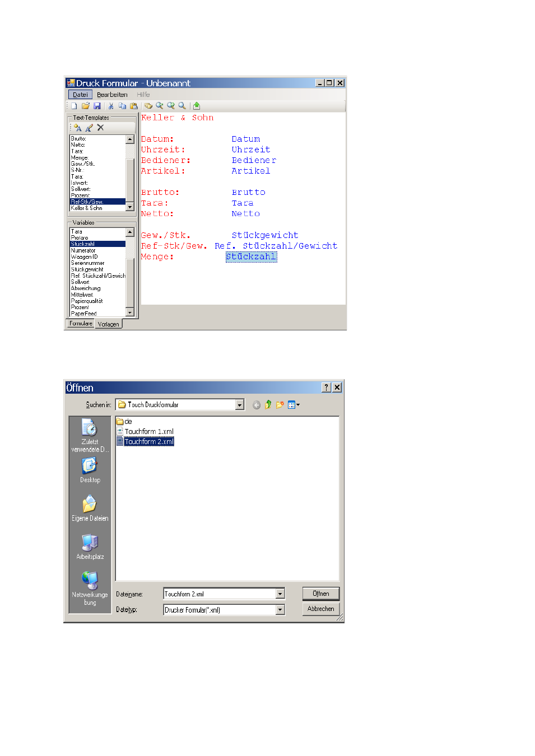
Task: Open the Datei menu
Action: [80, 95]
